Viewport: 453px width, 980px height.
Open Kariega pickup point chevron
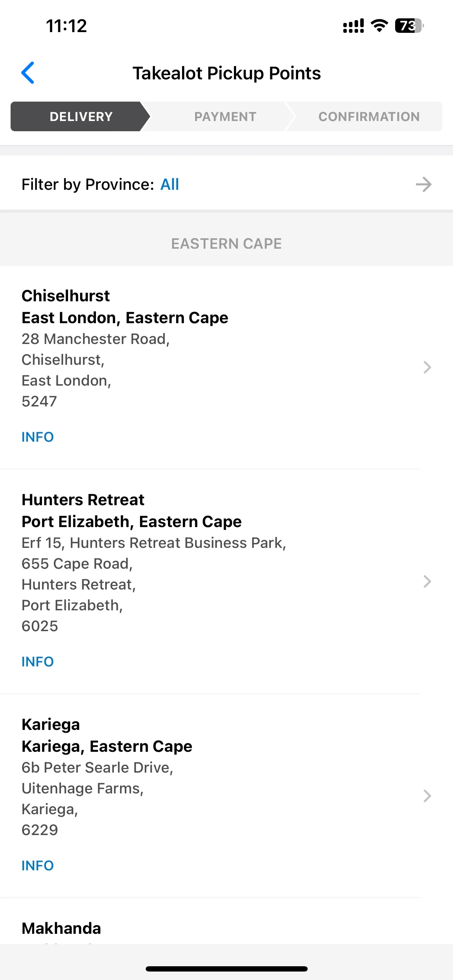427,796
